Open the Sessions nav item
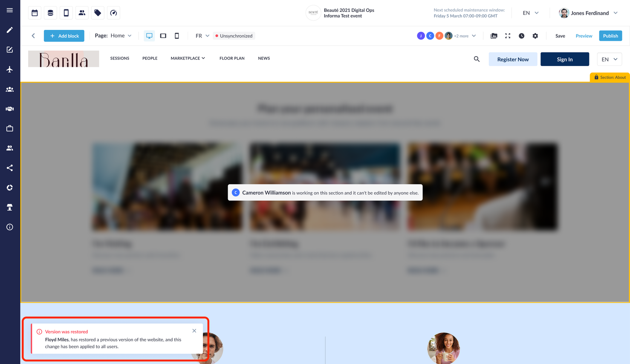630x364 pixels. tap(120, 58)
